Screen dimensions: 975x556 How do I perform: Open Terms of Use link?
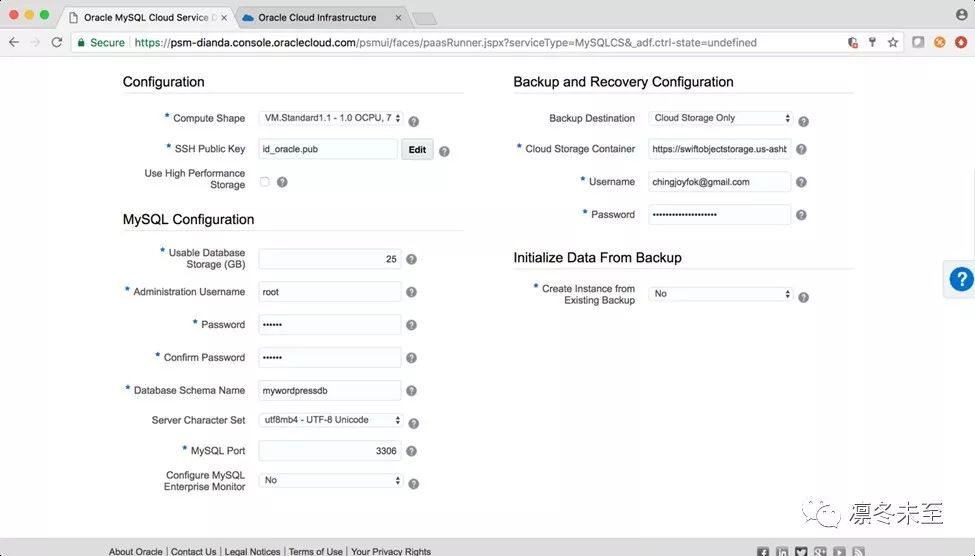click(x=315, y=552)
